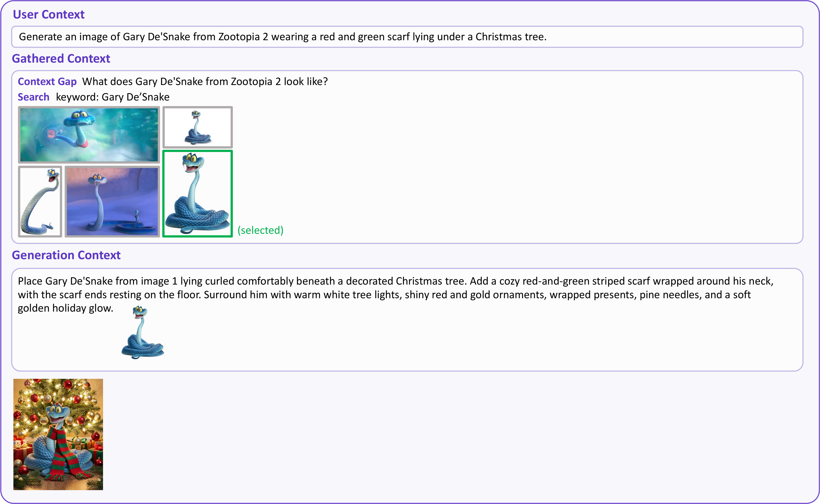Open the underwater Gary De'Snake search image
Screen dimensions: 820x504
tap(89, 135)
